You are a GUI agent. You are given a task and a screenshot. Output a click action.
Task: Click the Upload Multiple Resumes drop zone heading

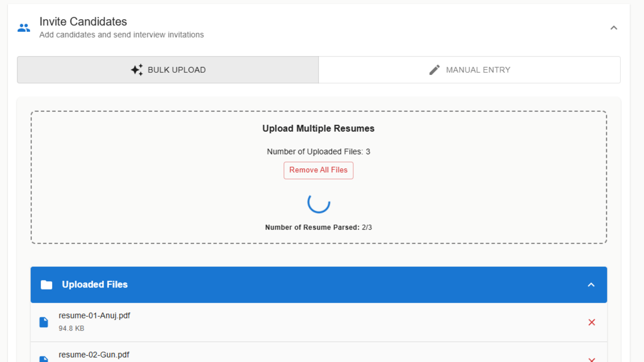[318, 128]
